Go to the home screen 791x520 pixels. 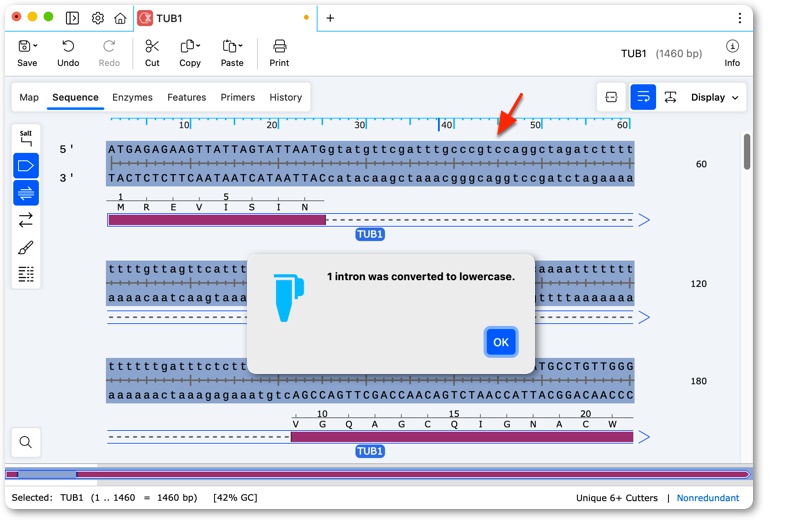(x=120, y=18)
